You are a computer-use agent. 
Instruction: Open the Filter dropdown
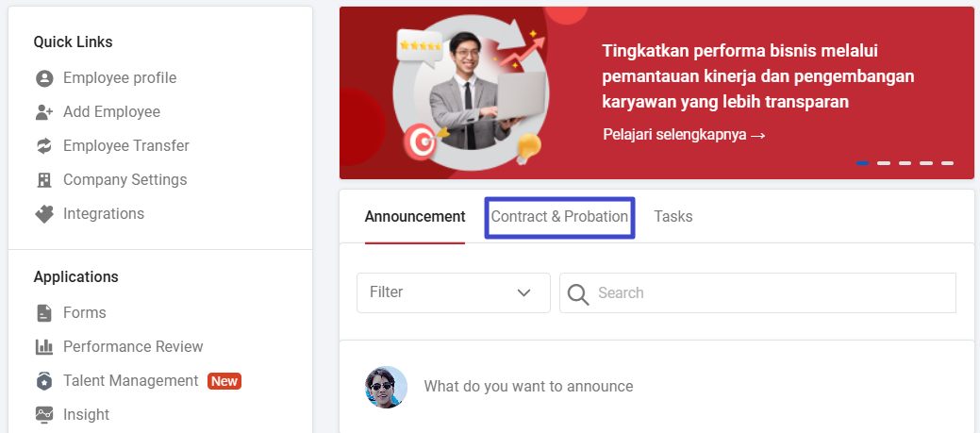pyautogui.click(x=453, y=292)
